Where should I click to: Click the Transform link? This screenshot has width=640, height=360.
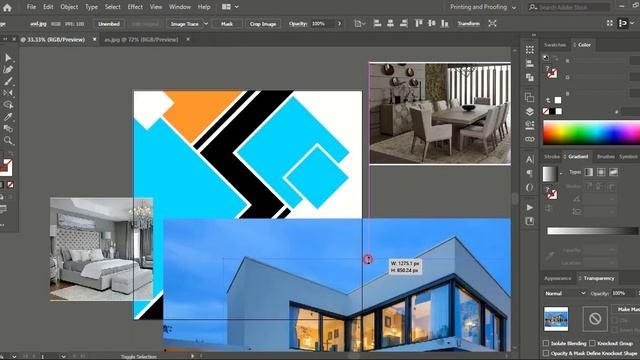pyautogui.click(x=469, y=24)
